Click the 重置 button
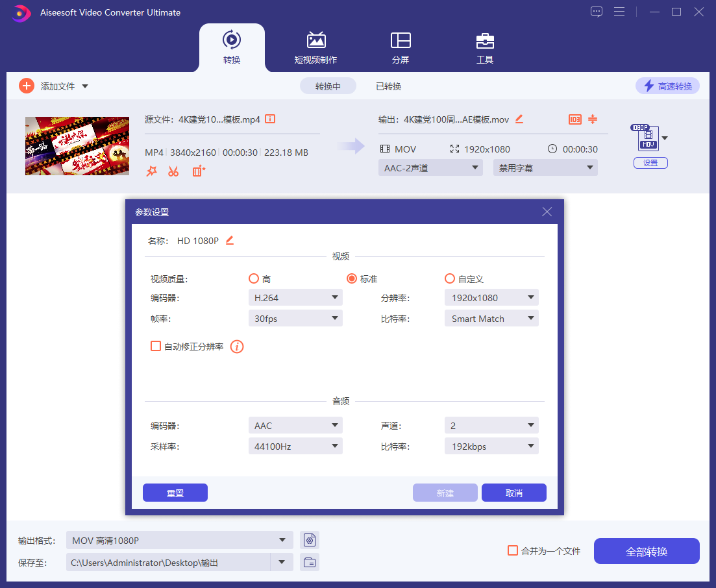Image resolution: width=716 pixels, height=588 pixels. (175, 493)
